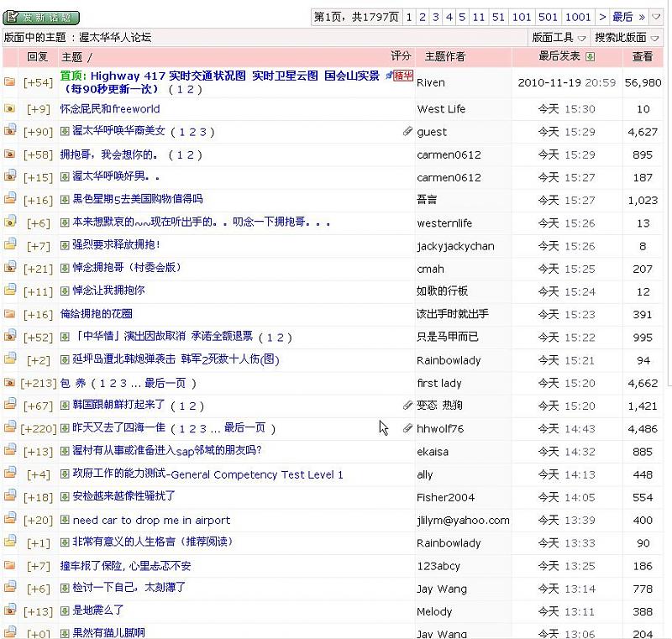Sort by 查看 column header

tap(642, 57)
